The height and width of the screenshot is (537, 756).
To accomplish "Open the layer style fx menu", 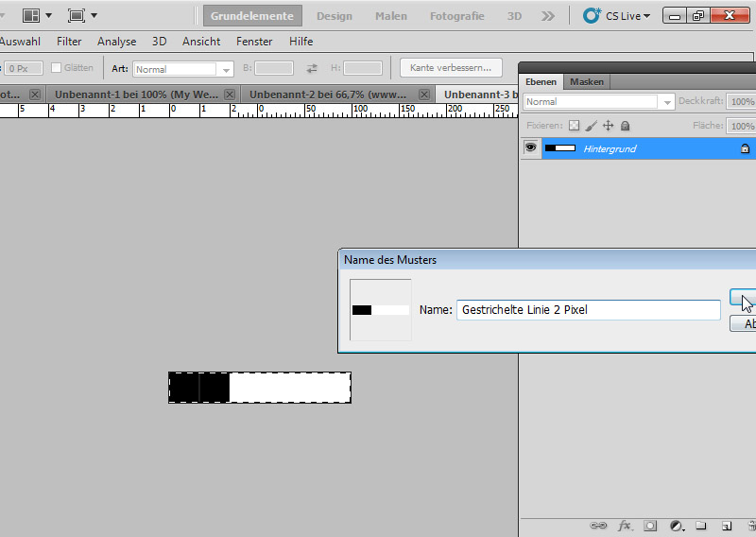I will coord(625,526).
